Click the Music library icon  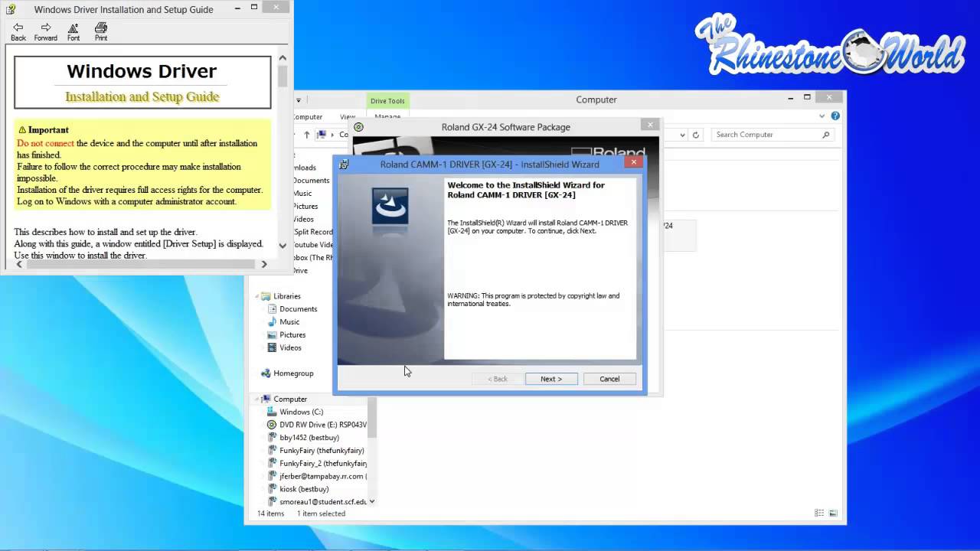point(272,322)
